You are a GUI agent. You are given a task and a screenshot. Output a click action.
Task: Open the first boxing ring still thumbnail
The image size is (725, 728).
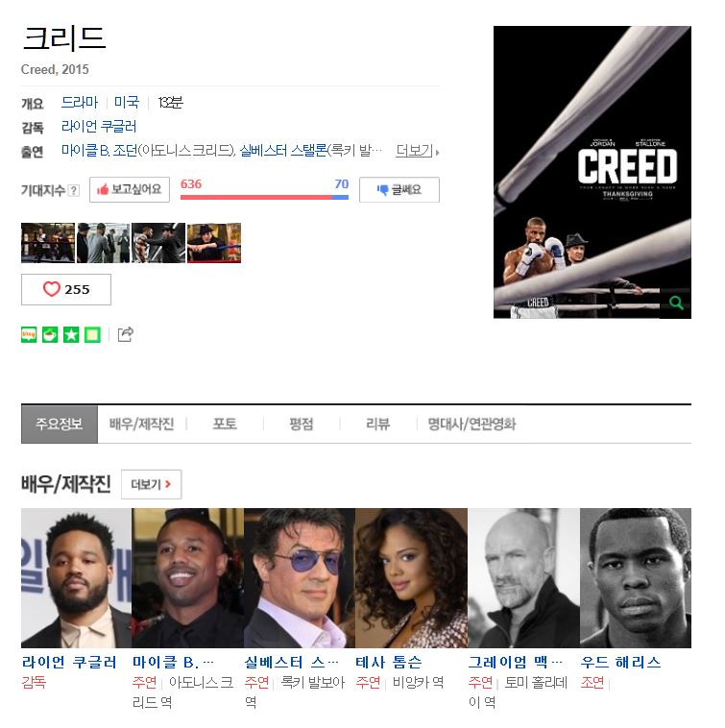[48, 243]
